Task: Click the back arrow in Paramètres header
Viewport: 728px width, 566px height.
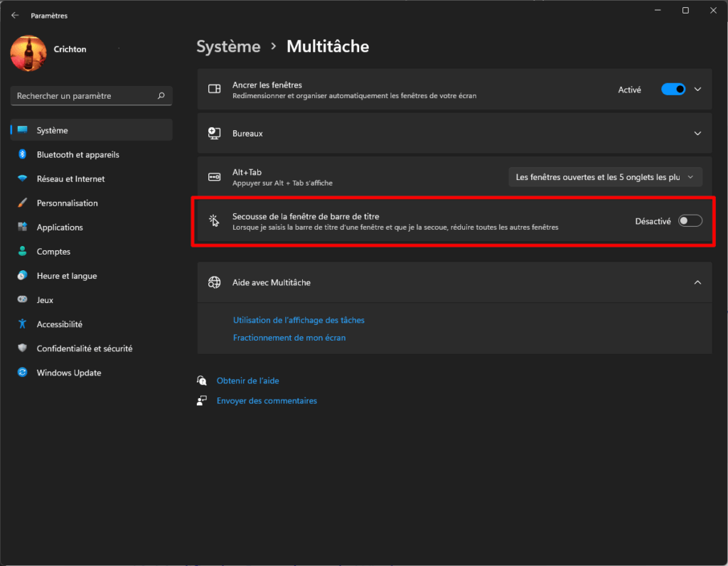Action: pos(15,15)
